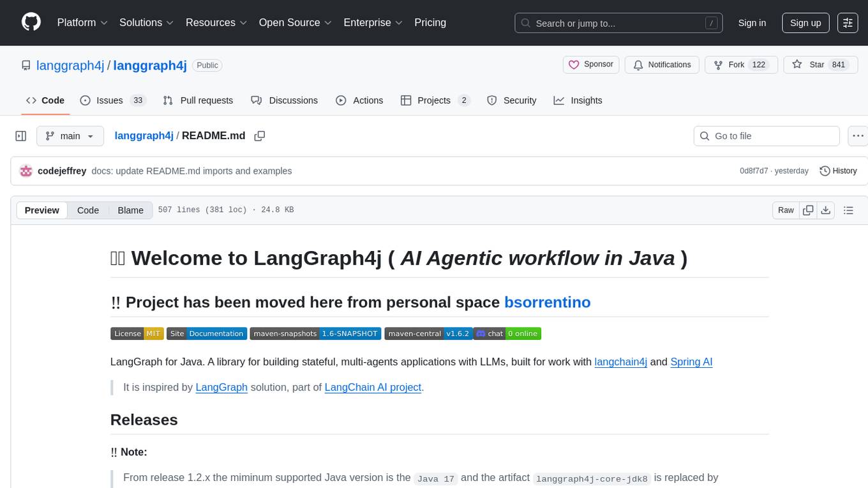Viewport: 868px width, 488px height.
Task: View file History
Action: pyautogui.click(x=838, y=171)
